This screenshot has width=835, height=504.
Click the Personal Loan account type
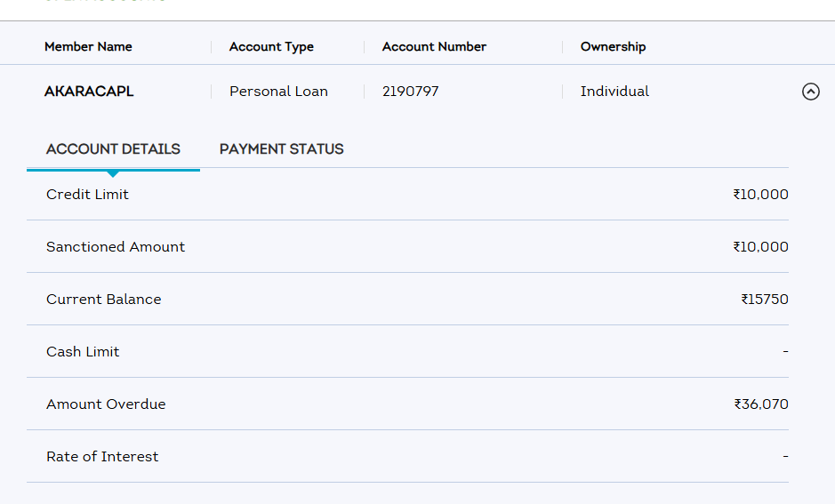(278, 91)
